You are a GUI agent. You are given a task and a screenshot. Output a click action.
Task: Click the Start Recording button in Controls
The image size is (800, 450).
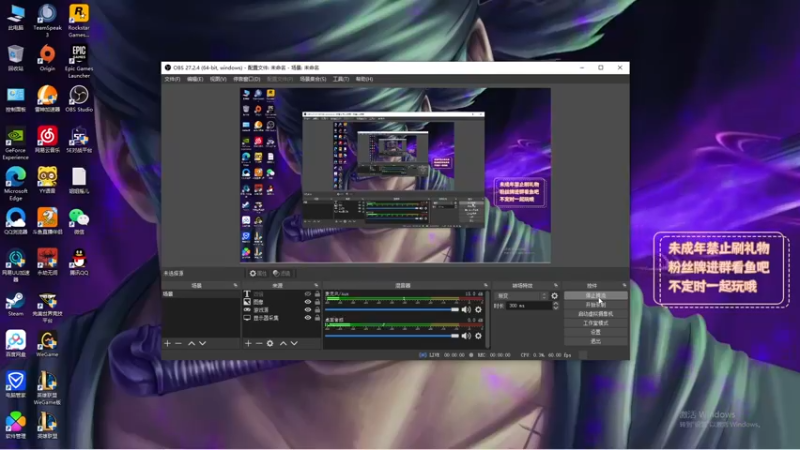(595, 305)
